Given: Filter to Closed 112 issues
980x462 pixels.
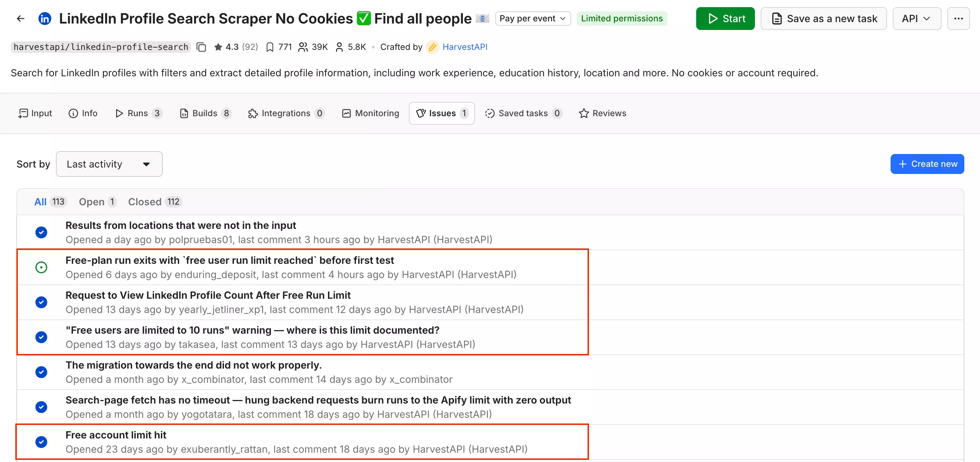Looking at the screenshot, I should (155, 202).
